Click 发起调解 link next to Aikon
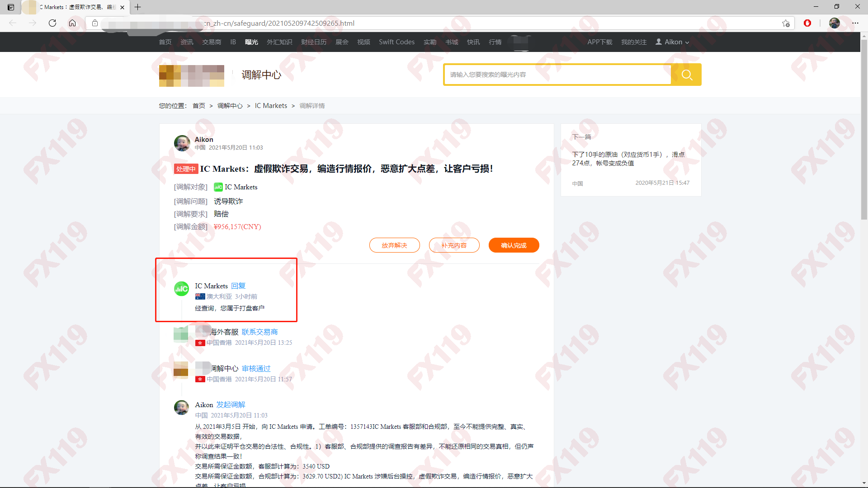This screenshot has height=488, width=868. coord(231,405)
